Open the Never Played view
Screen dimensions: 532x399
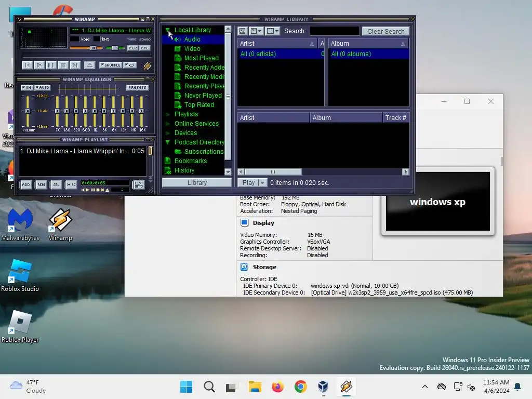203,96
